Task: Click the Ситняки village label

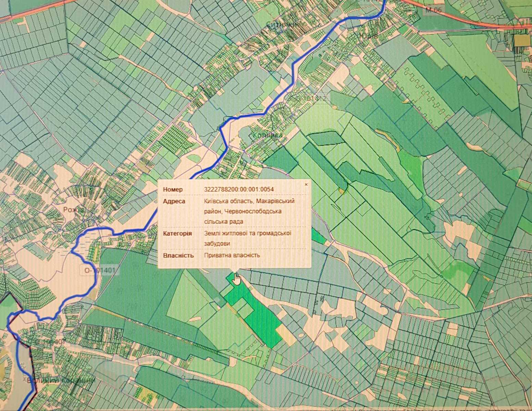Action: click(x=282, y=24)
